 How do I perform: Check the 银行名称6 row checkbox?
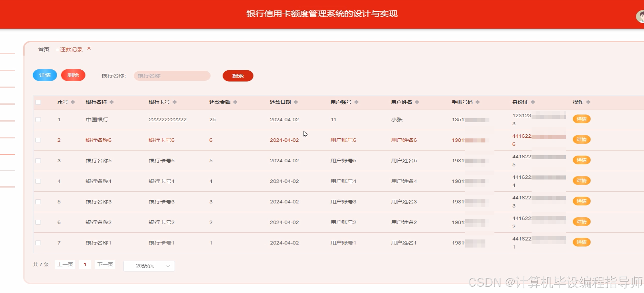38,140
